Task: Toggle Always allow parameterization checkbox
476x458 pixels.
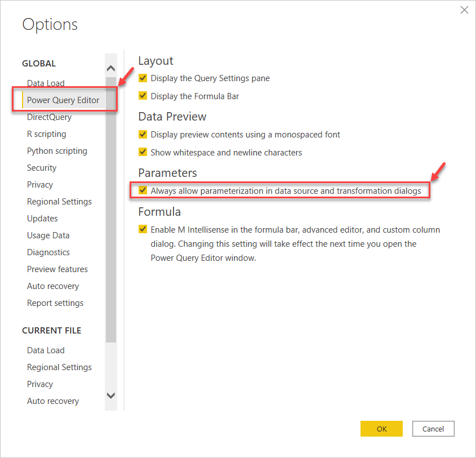Action: pos(143,191)
